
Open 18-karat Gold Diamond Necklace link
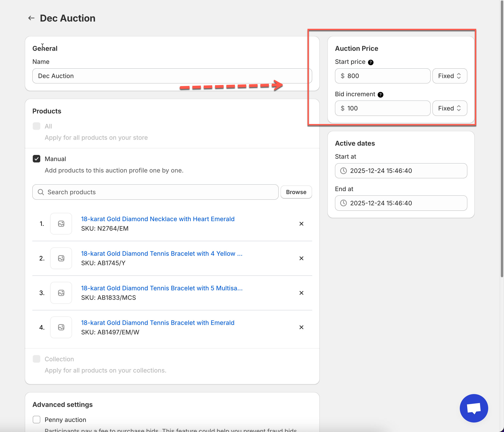click(158, 219)
